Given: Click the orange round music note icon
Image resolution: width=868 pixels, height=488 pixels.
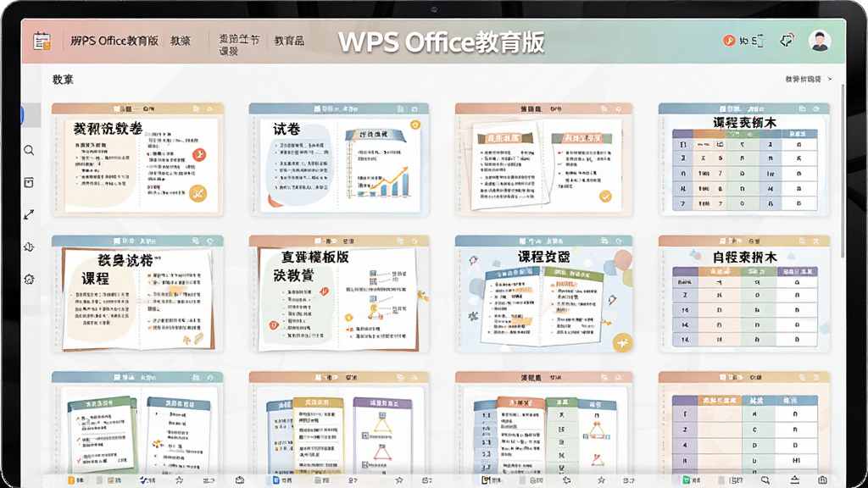Looking at the screenshot, I should coord(729,41).
